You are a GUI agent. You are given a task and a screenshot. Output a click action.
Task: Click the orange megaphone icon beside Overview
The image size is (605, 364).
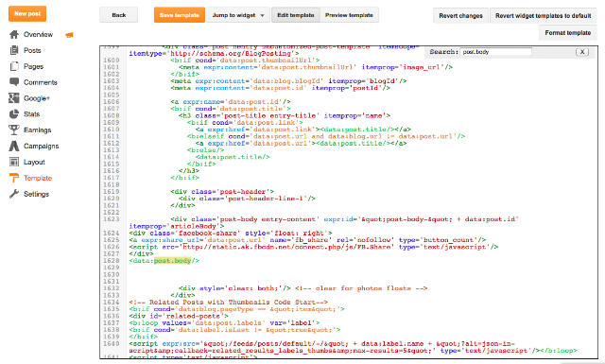click(x=69, y=35)
